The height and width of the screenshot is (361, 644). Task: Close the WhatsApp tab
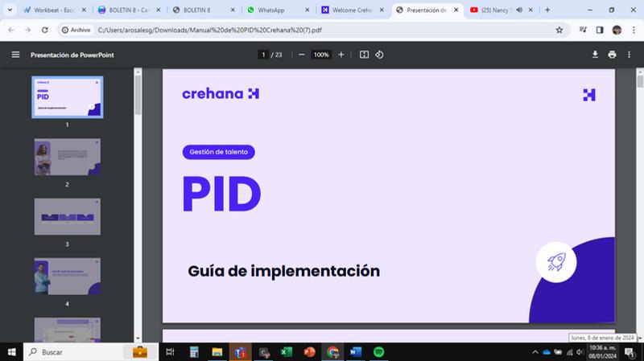(x=307, y=10)
